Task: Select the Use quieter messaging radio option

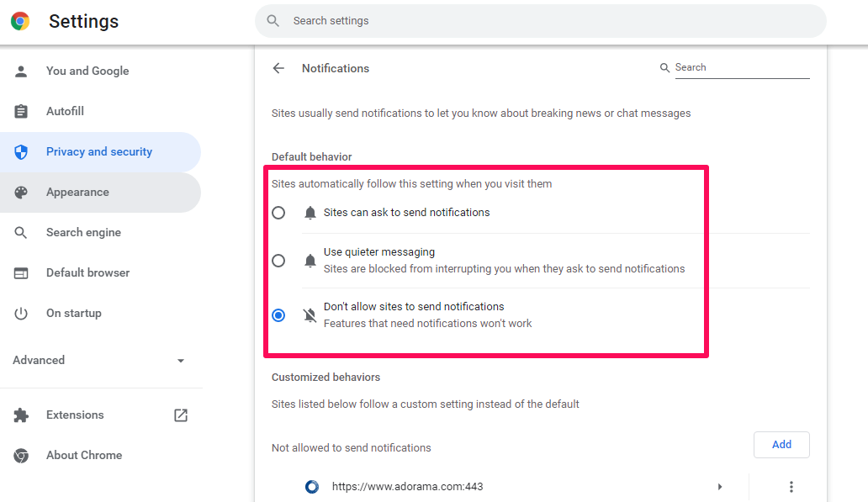Action: tap(278, 261)
